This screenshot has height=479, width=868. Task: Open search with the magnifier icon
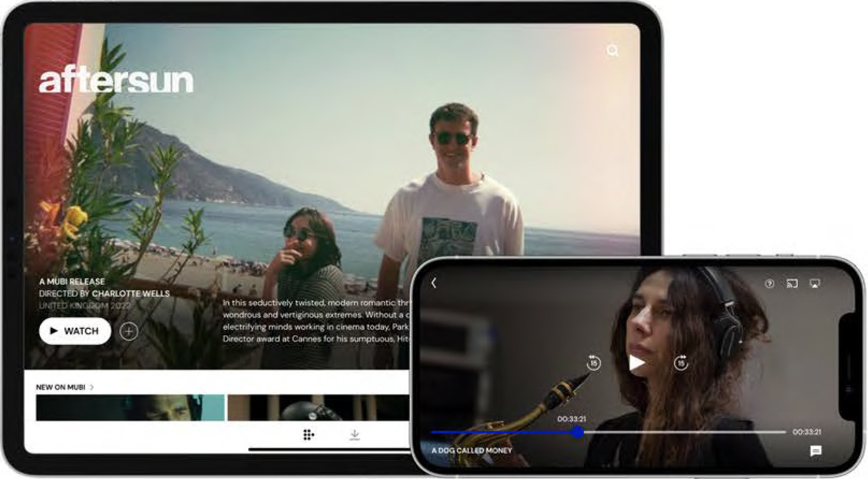[x=612, y=51]
